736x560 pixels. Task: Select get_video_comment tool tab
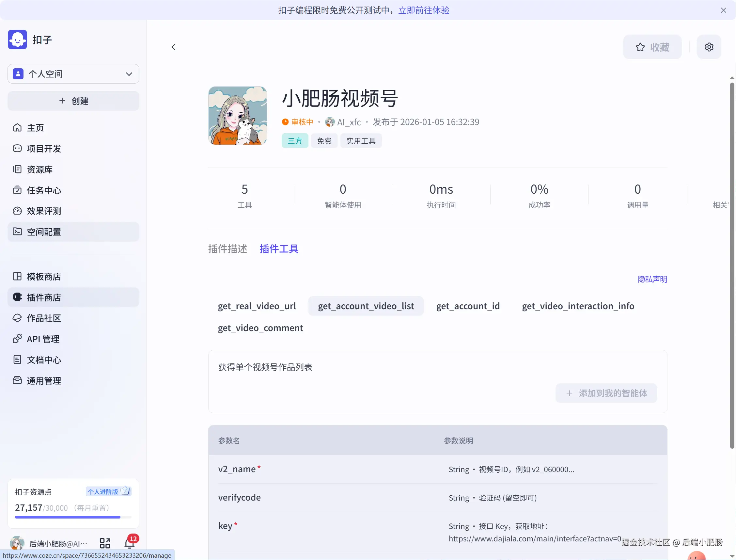coord(260,328)
